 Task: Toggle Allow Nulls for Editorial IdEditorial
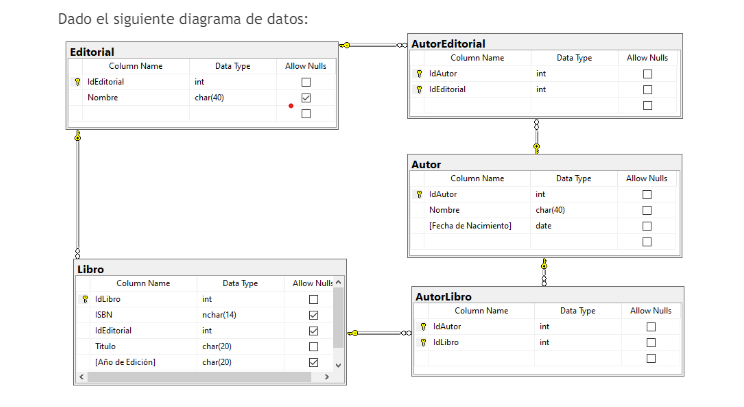tap(306, 83)
